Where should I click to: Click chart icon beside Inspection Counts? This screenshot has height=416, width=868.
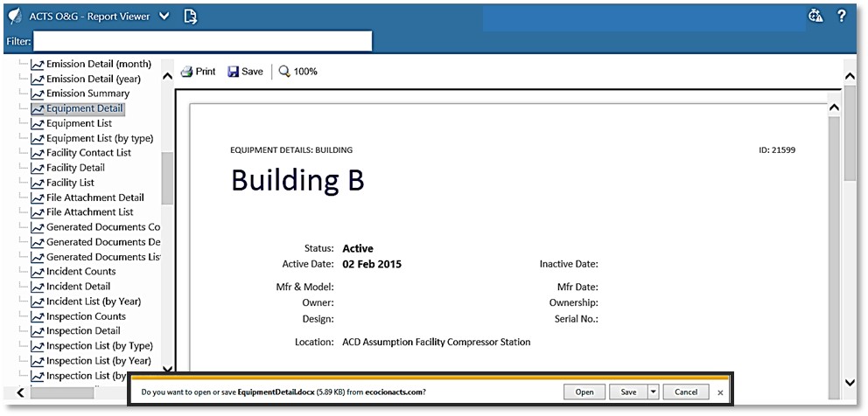[x=37, y=316]
